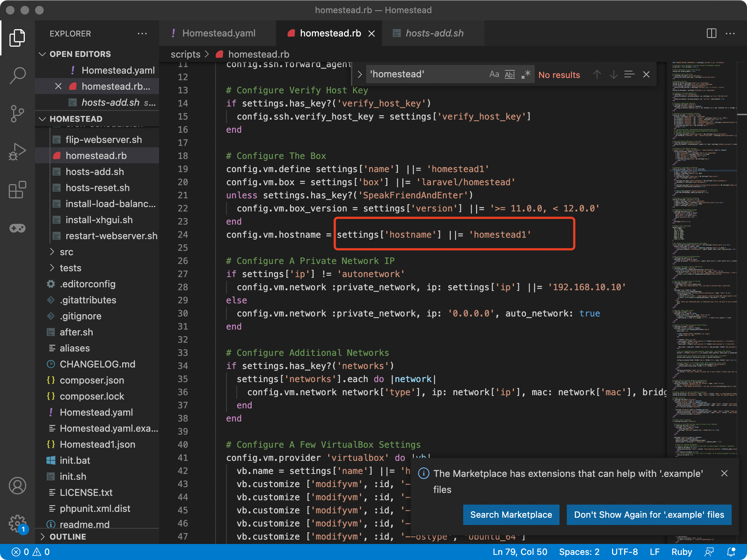The width and height of the screenshot is (747, 560).
Task: Switch to the Homestead.yaml tab
Action: click(x=218, y=34)
